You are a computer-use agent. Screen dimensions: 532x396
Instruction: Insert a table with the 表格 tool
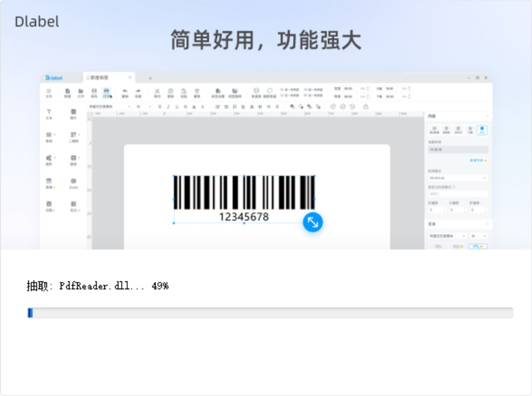(48, 181)
